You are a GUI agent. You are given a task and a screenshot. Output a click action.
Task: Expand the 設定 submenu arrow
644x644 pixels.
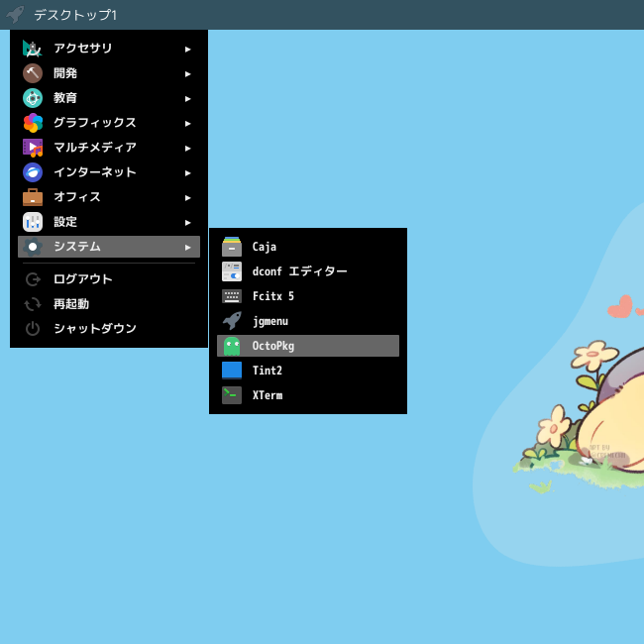(187, 223)
